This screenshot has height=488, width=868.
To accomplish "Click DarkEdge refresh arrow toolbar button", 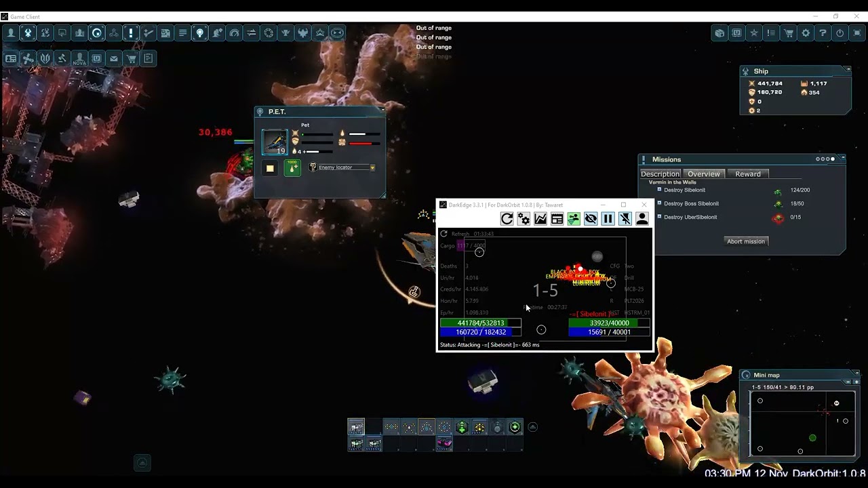I will 507,218.
